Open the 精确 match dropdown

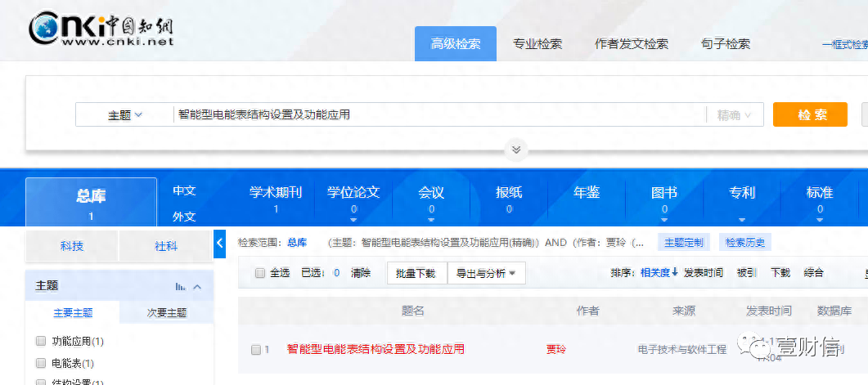click(x=734, y=115)
